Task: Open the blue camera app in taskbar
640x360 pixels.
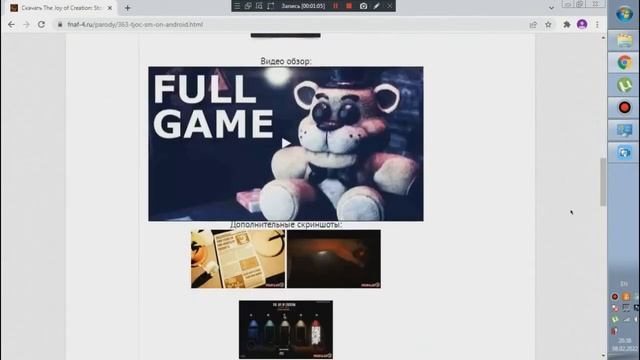Action: tap(624, 152)
